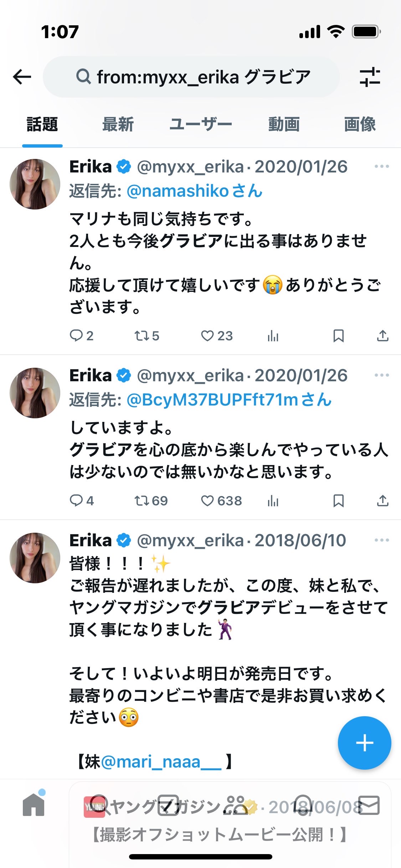Open the 画像 tab
The width and height of the screenshot is (401, 868).
360,125
